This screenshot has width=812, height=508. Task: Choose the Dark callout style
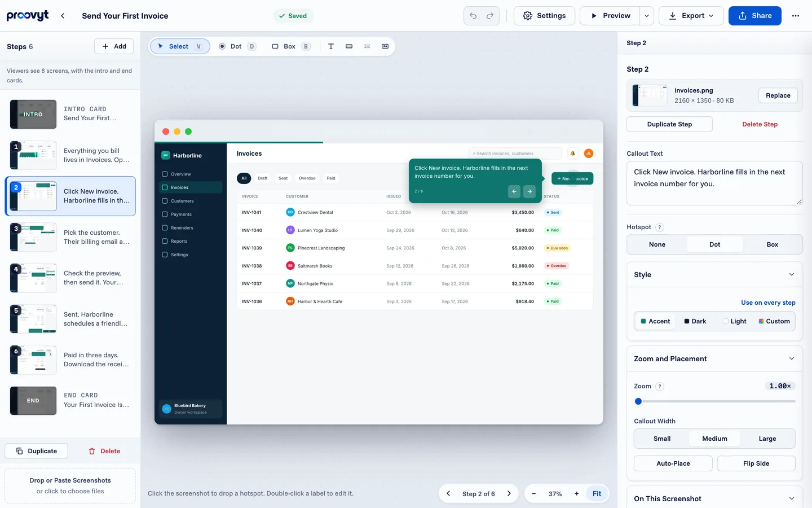(695, 321)
